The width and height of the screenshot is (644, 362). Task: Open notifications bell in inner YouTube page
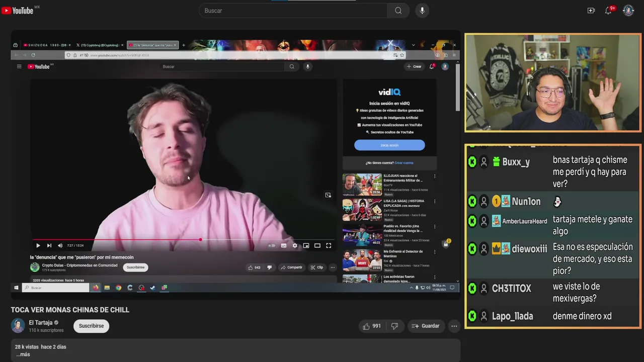(432, 66)
